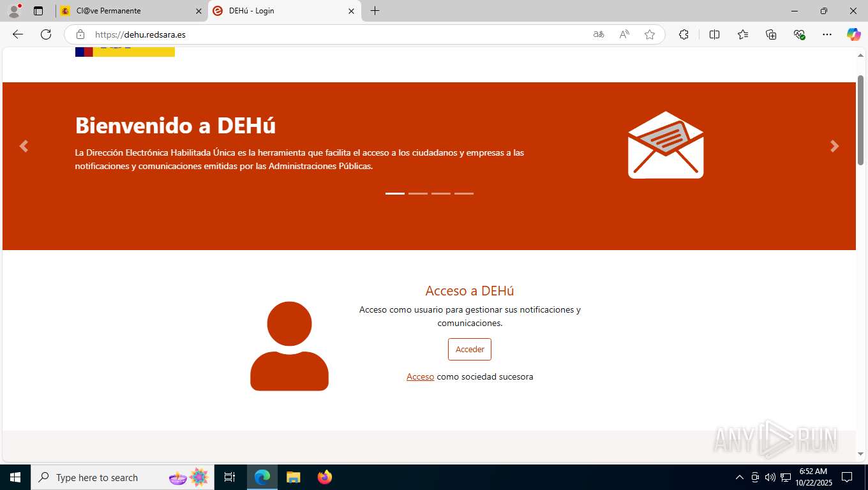
Task: Click the Acceso a DEHú heading
Action: (x=470, y=291)
